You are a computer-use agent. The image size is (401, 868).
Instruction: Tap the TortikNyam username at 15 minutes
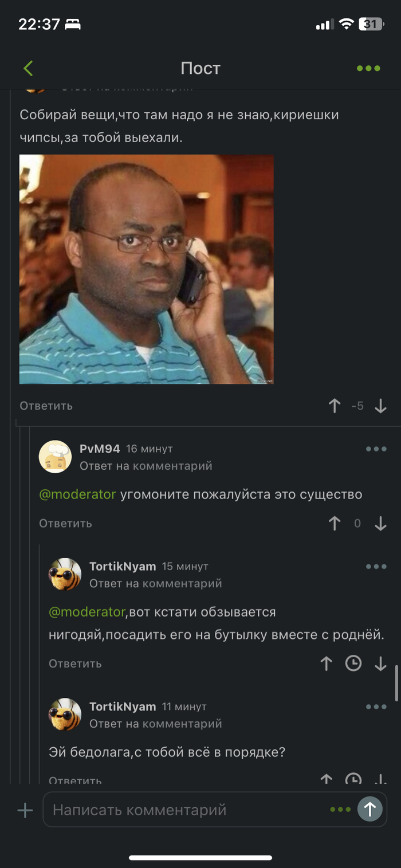coord(123,566)
